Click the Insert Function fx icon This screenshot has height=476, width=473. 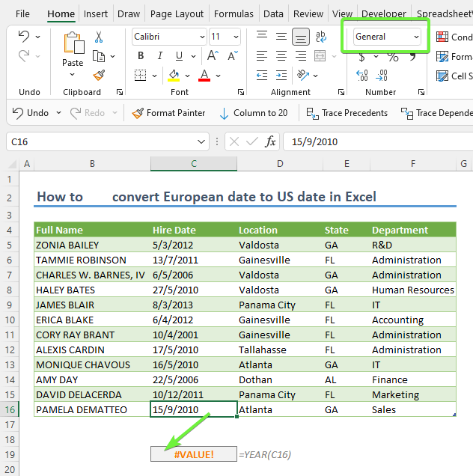pos(270,141)
